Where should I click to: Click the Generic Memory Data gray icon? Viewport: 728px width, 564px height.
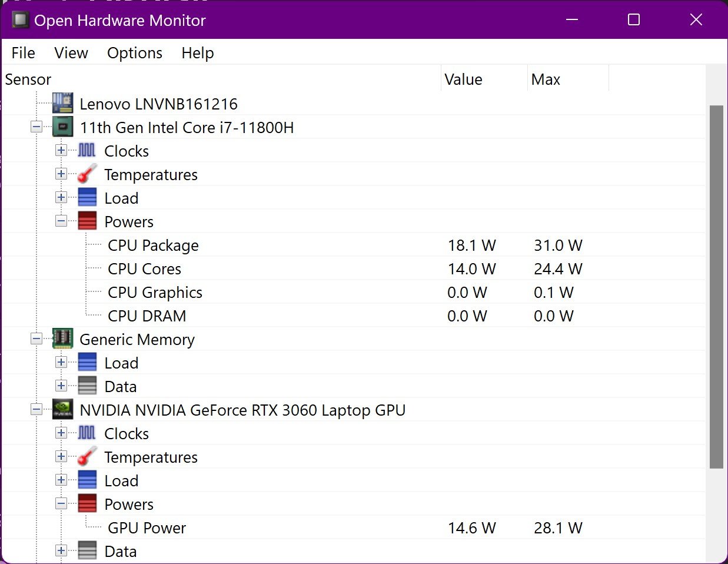pyautogui.click(x=87, y=386)
